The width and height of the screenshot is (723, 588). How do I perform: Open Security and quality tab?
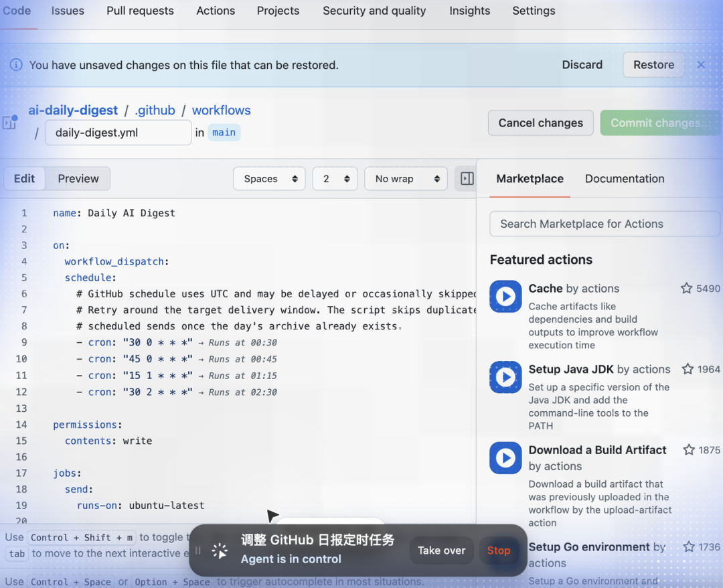pos(374,11)
